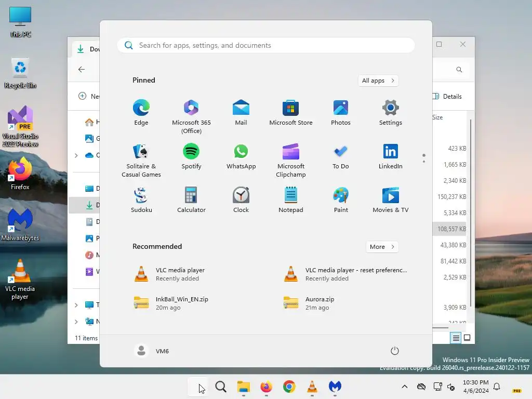Open VLC from the taskbar

click(312, 387)
